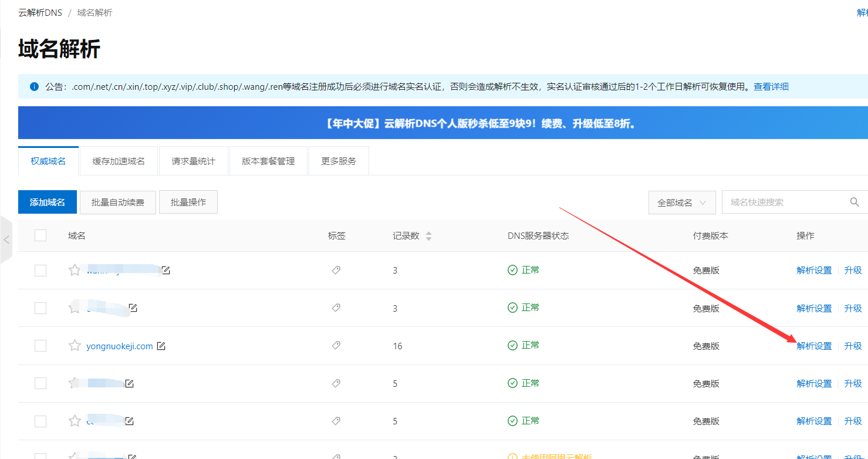Click the 正常 status in the yongnuokeji.com row

click(523, 345)
